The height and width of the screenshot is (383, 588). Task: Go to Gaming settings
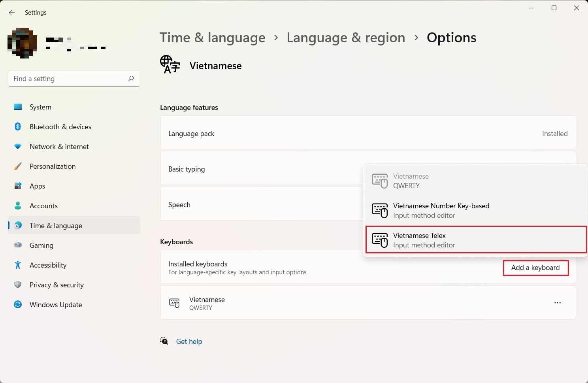point(74,245)
